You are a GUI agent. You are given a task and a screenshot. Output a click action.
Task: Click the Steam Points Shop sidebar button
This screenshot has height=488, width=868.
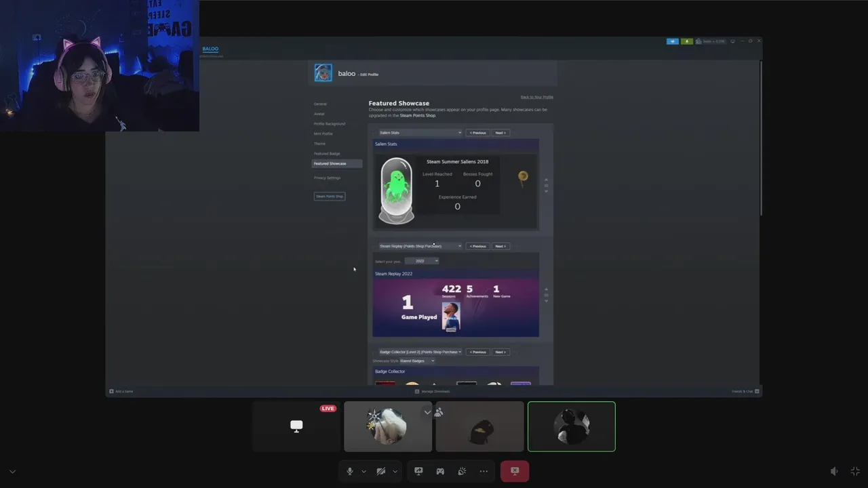tap(330, 197)
